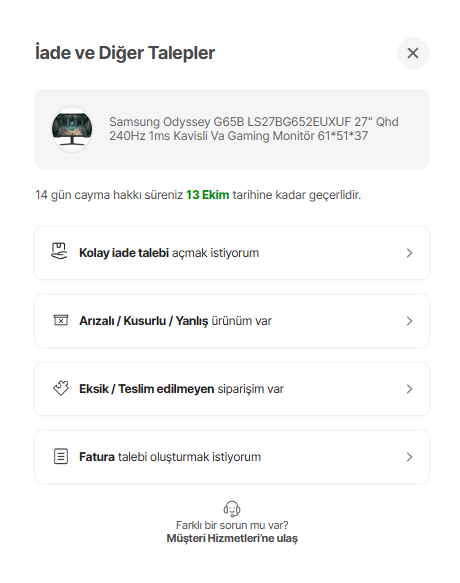Image resolution: width=460 pixels, height=583 pixels.
Task: Click the customer service headset icon
Action: (232, 509)
